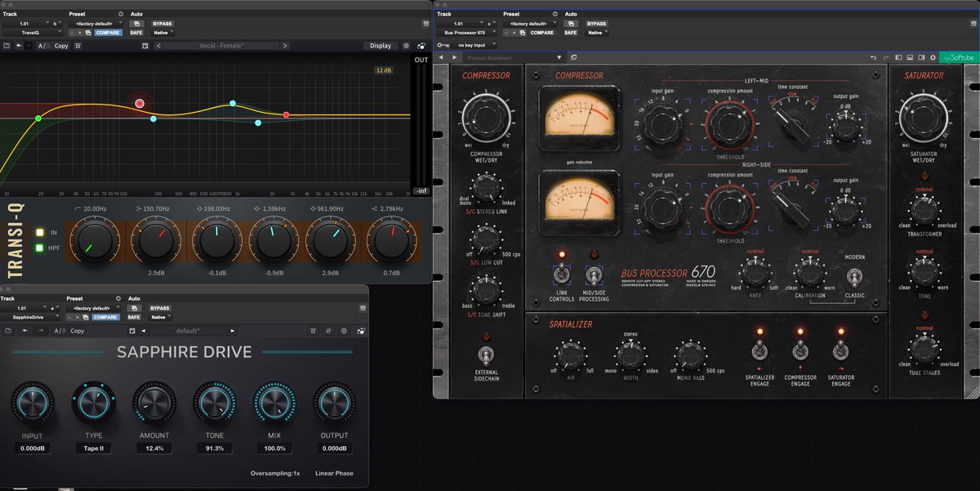Image resolution: width=980 pixels, height=491 pixels.
Task: Click BYPASS in Bus Processor 670 window
Action: click(597, 23)
